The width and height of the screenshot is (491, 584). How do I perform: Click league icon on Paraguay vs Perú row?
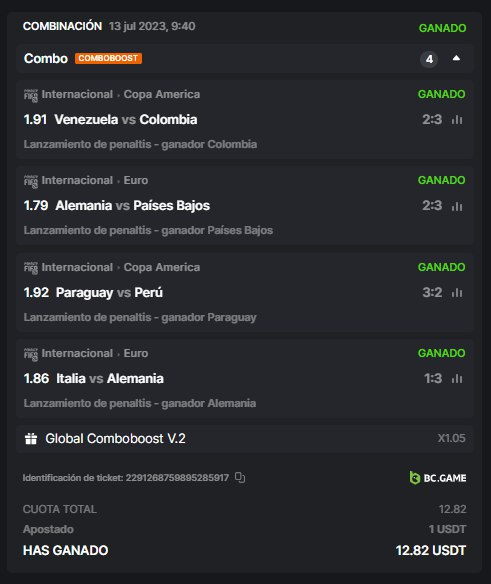(31, 268)
